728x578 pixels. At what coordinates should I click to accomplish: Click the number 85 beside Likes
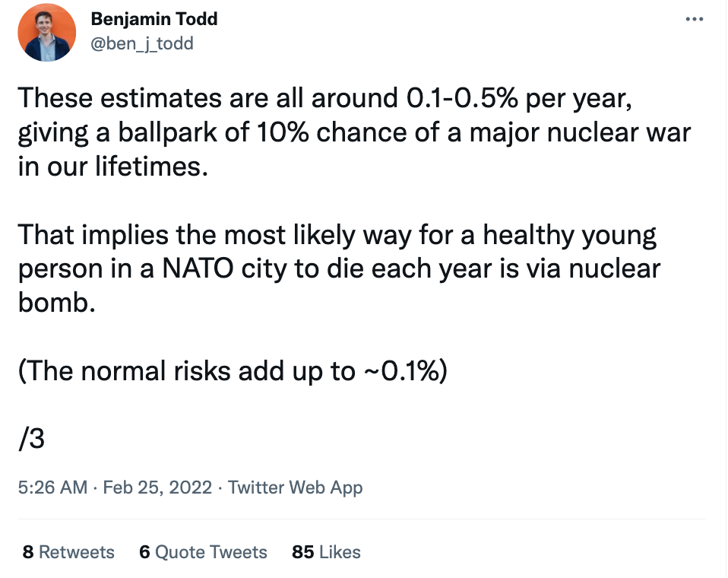(x=302, y=552)
